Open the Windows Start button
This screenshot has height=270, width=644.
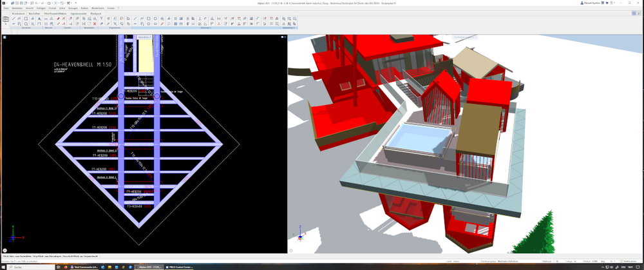coord(3,267)
